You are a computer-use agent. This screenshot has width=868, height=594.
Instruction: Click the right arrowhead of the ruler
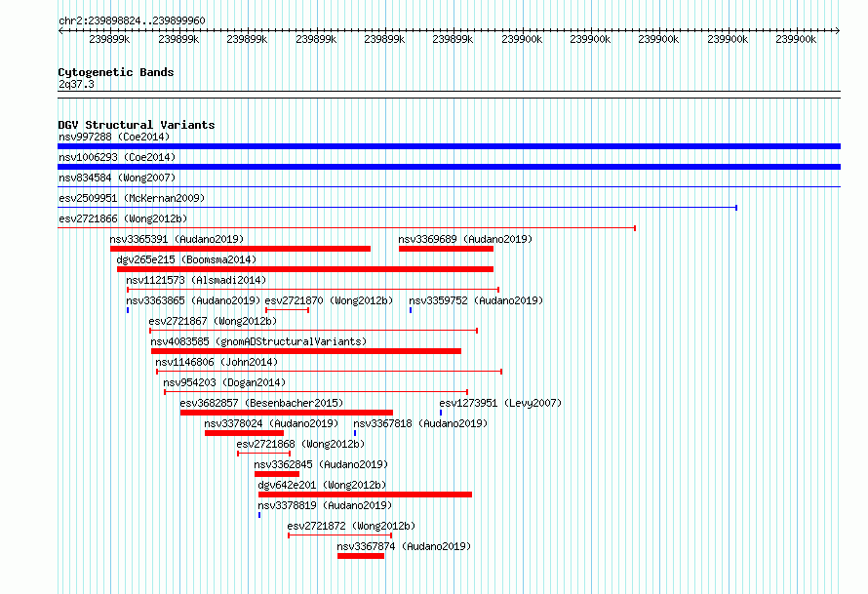pos(838,31)
